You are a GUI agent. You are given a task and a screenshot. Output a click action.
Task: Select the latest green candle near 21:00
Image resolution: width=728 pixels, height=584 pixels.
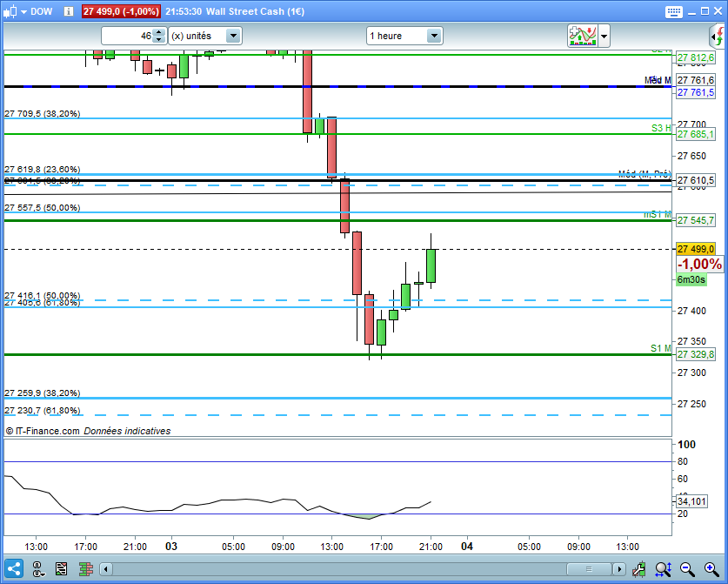pyautogui.click(x=431, y=265)
